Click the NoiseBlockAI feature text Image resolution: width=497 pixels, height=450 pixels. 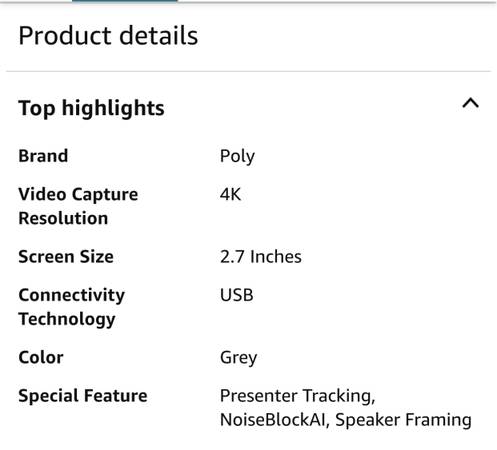click(273, 420)
